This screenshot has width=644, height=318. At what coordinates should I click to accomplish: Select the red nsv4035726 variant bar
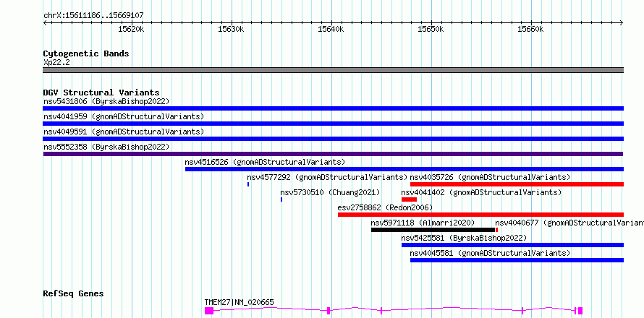tap(517, 184)
